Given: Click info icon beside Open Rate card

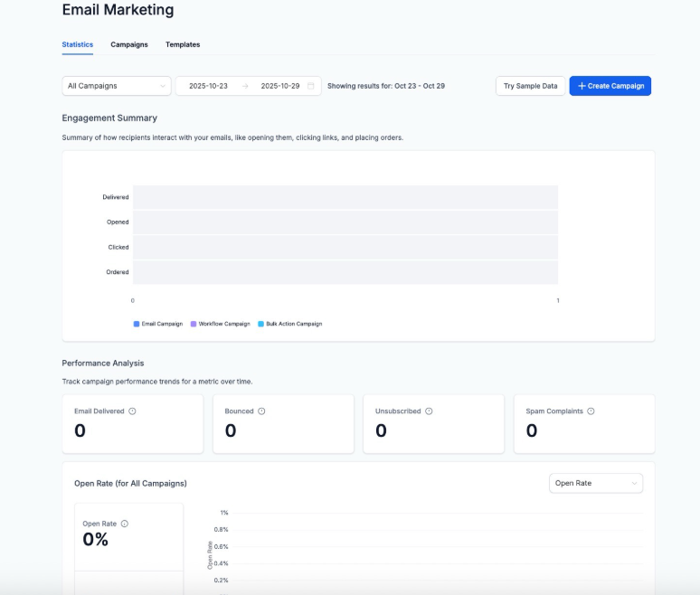Looking at the screenshot, I should pos(124,524).
